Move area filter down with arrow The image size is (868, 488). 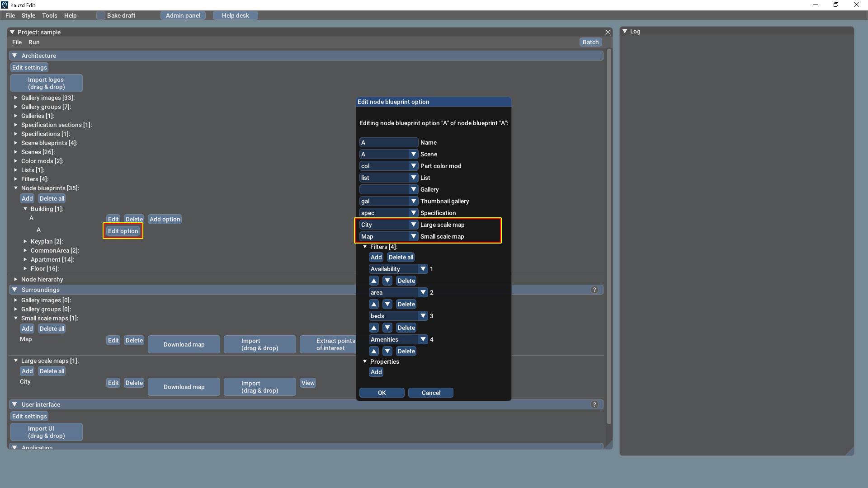pos(387,304)
